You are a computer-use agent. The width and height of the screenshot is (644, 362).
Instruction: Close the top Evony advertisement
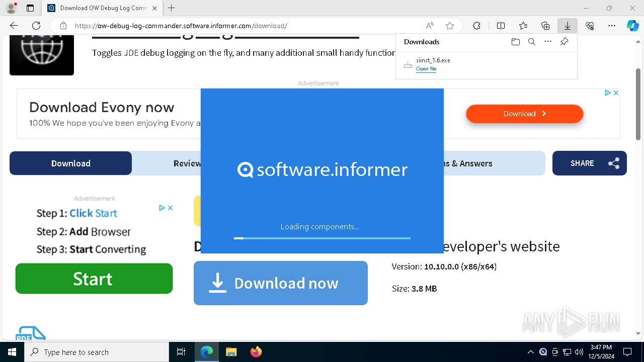click(616, 93)
